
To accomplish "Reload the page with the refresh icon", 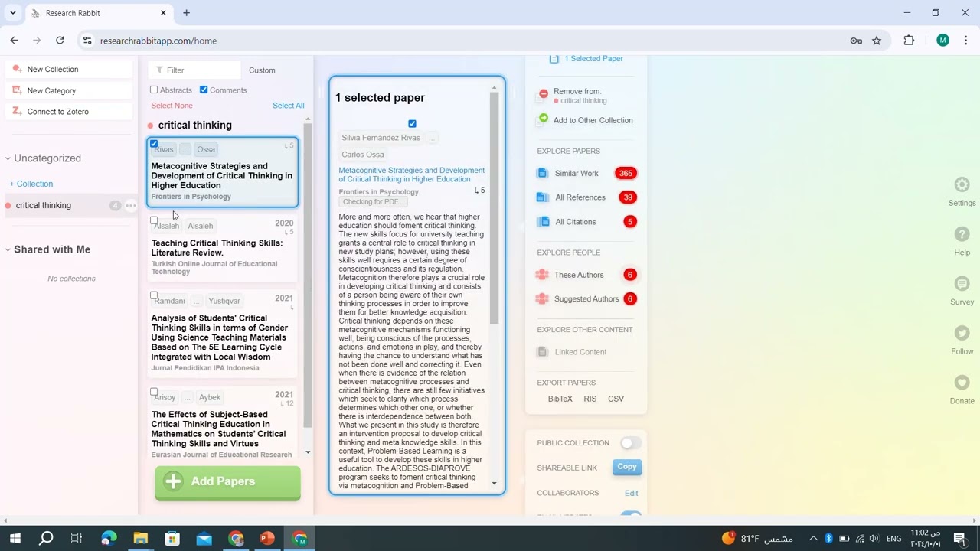I will coord(60,41).
